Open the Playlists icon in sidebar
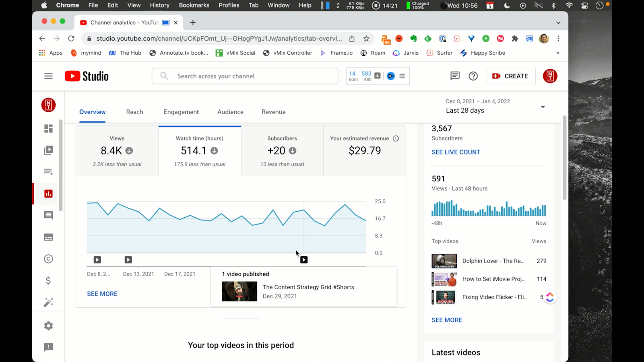The image size is (644, 362). (48, 172)
